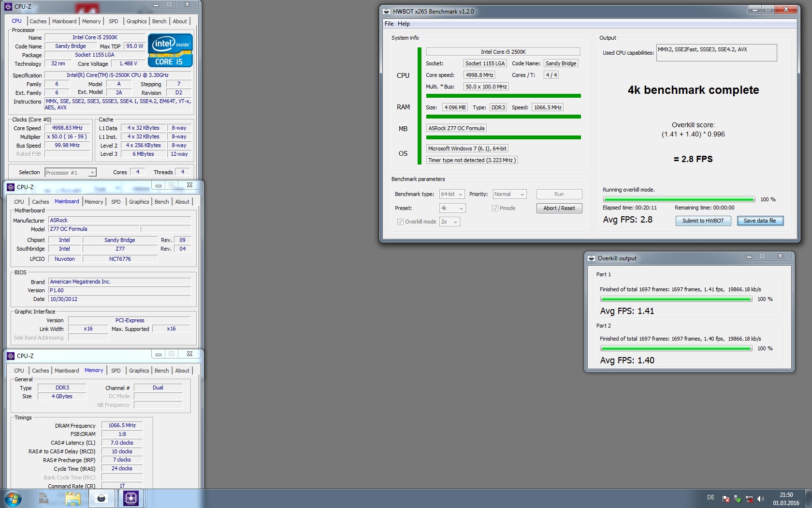Open the Overkill mode 2x dropdown
Screen dimensions: 812x508
pos(449,222)
